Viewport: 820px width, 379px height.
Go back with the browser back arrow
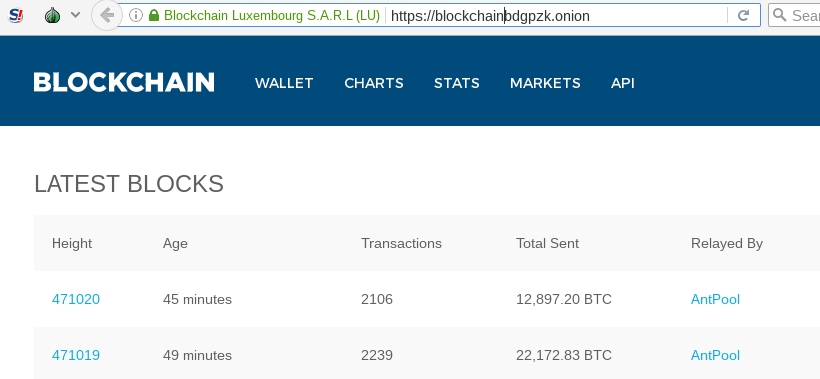pyautogui.click(x=107, y=15)
